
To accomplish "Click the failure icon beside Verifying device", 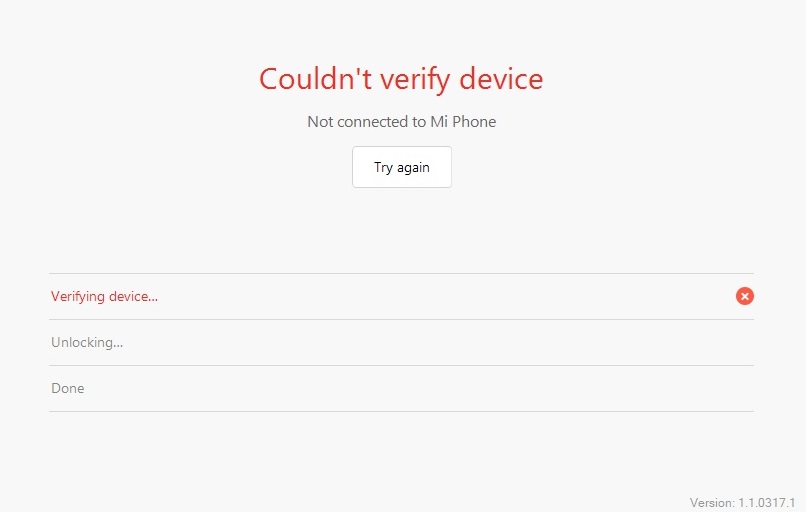I will [x=744, y=296].
